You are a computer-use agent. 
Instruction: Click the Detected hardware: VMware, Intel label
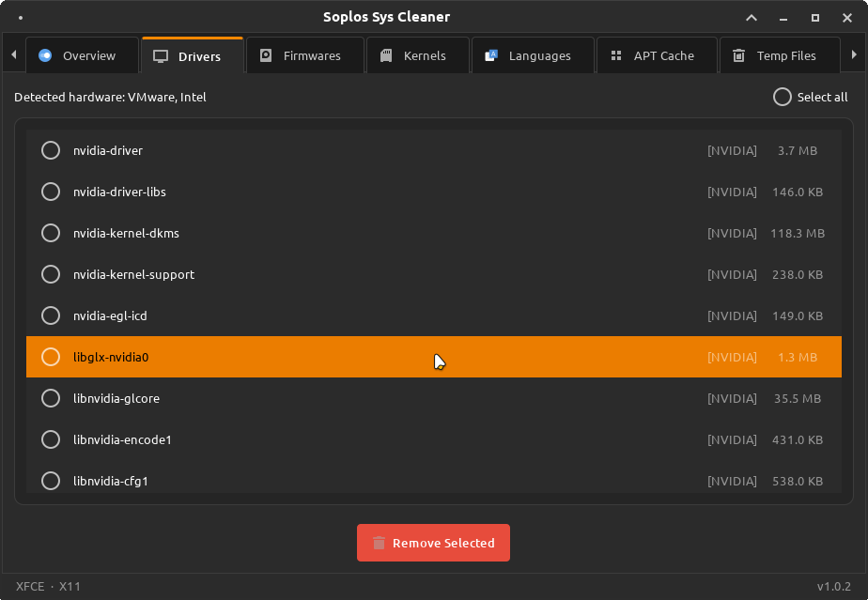[x=110, y=97]
